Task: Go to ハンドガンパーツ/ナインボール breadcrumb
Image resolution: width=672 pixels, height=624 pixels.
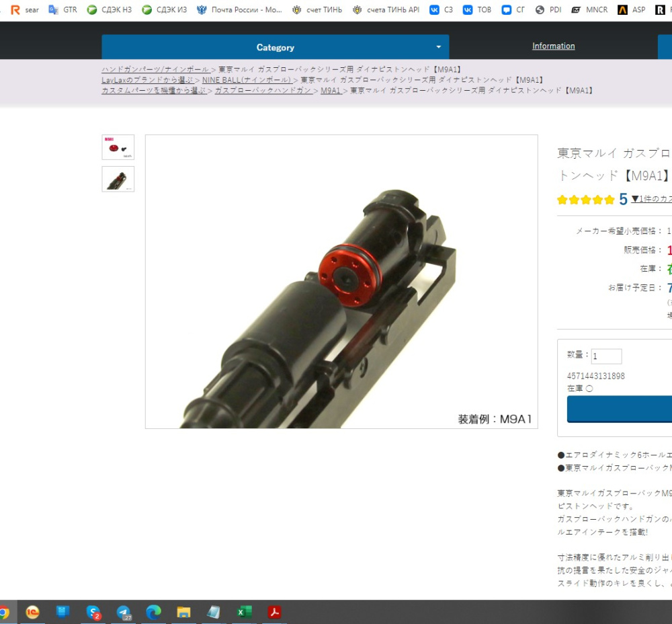Action: (x=156, y=69)
